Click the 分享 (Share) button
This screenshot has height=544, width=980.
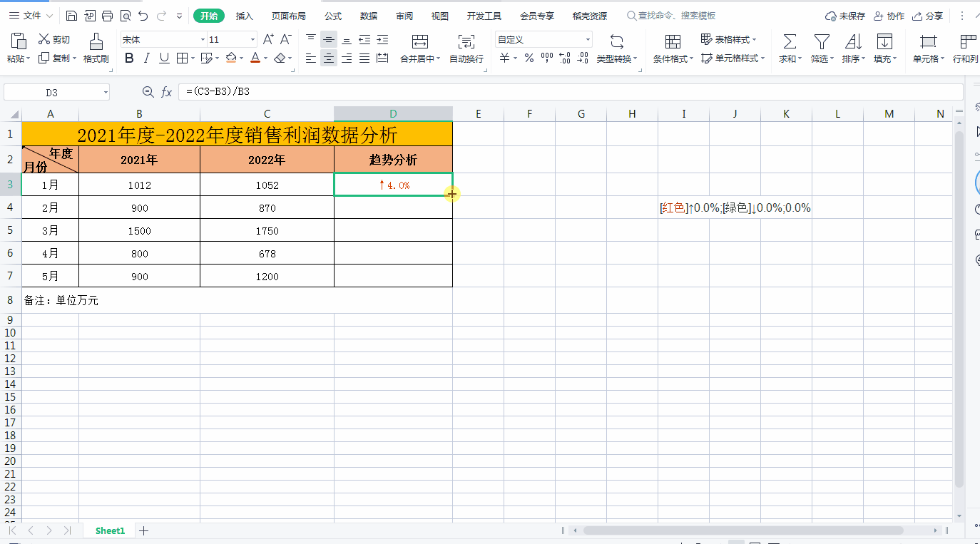(928, 16)
